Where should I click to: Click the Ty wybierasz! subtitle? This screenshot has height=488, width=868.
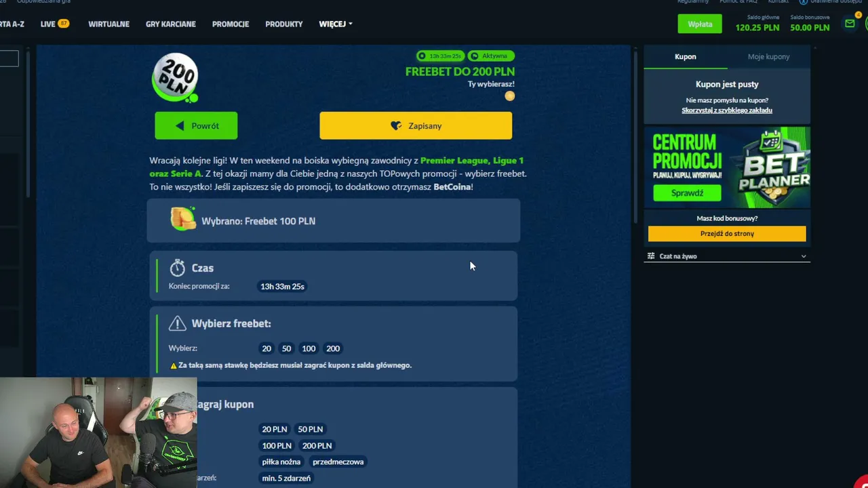pyautogui.click(x=491, y=84)
